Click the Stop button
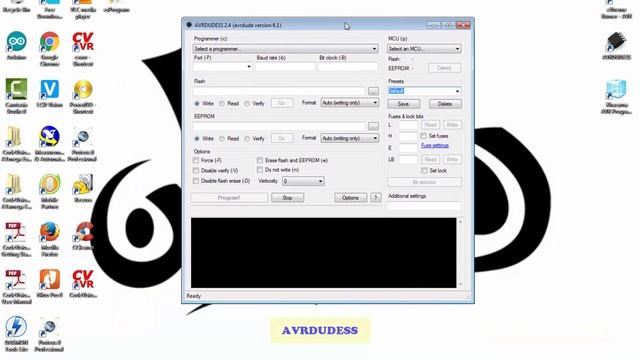 [x=287, y=198]
